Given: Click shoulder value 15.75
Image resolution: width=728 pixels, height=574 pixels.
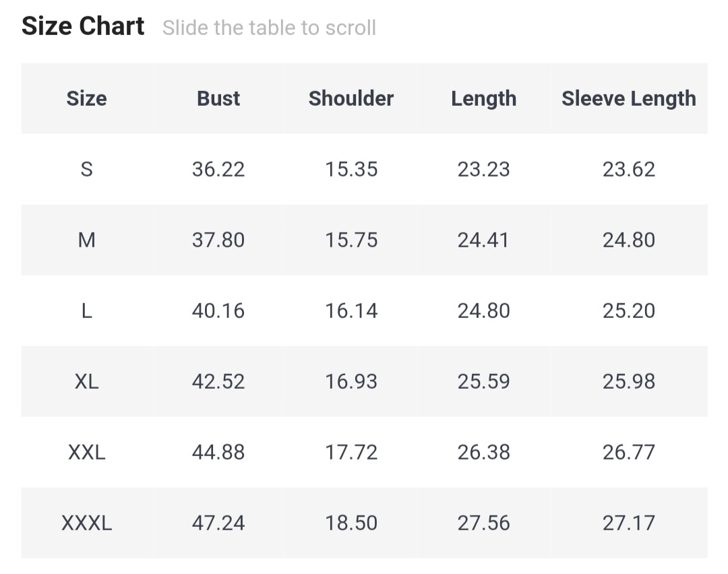Looking at the screenshot, I should click(x=351, y=240).
